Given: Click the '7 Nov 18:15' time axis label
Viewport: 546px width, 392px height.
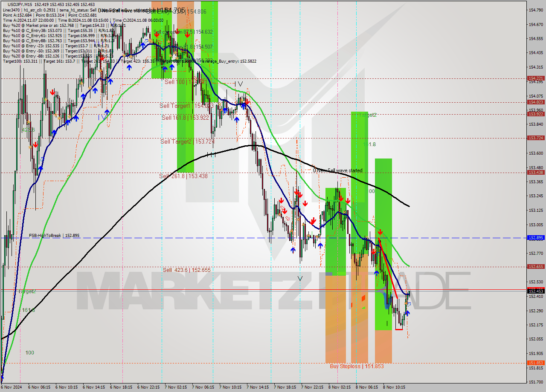Looking at the screenshot, I should (285, 387).
